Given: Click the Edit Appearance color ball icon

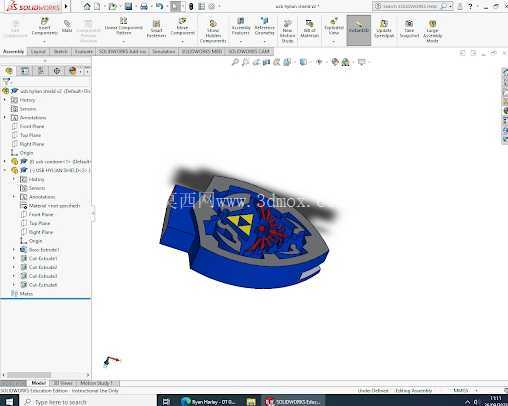Looking at the screenshot, I should pyautogui.click(x=335, y=62).
